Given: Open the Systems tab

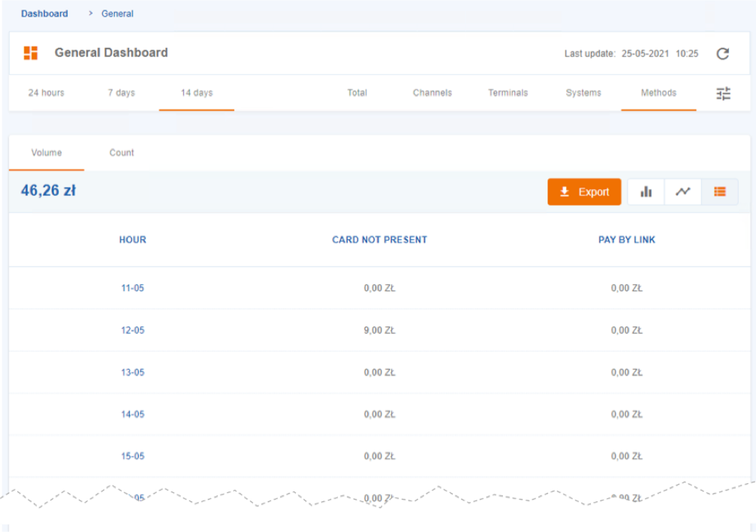Looking at the screenshot, I should pos(583,92).
